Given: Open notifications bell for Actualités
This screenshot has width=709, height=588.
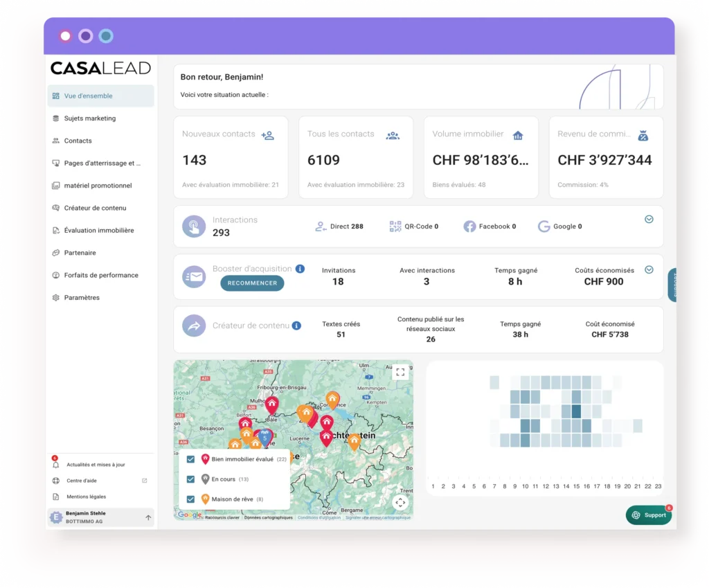Looking at the screenshot, I should [56, 465].
